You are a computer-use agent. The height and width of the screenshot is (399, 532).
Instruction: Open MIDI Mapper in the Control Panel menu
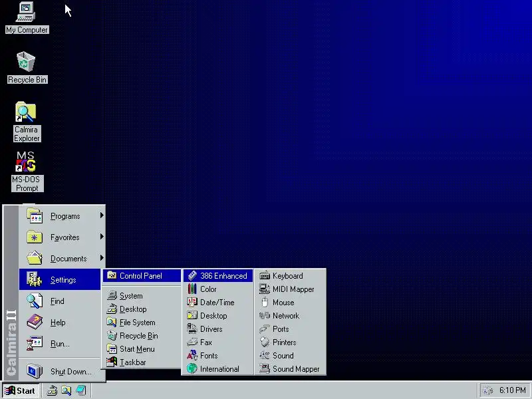pos(290,289)
